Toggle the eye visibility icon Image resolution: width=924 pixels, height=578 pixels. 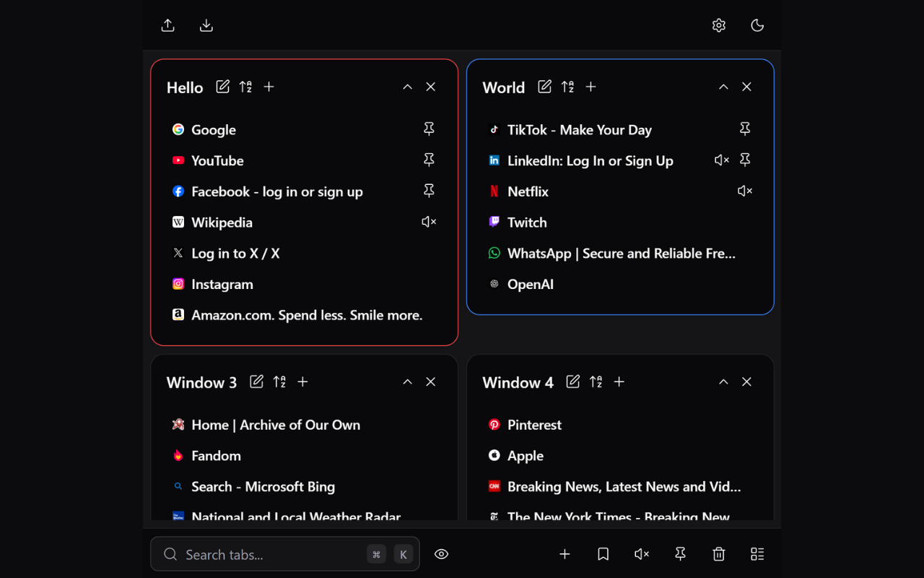pyautogui.click(x=442, y=554)
